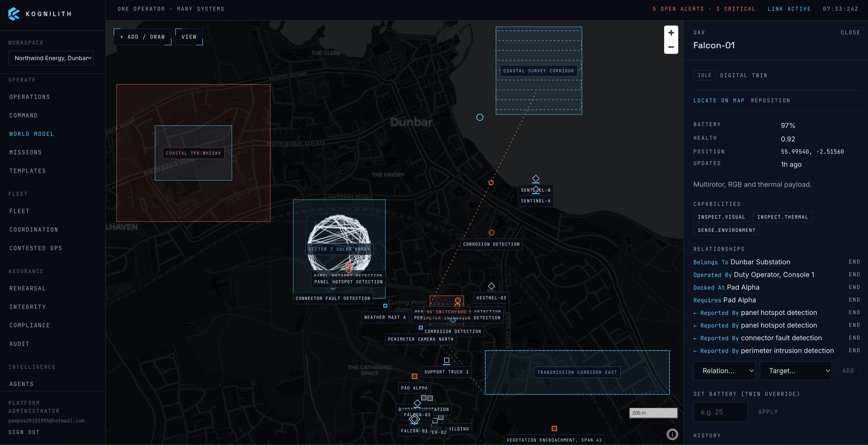Image resolution: width=868 pixels, height=445 pixels.
Task: Click the Kognilith logo icon
Action: click(14, 14)
